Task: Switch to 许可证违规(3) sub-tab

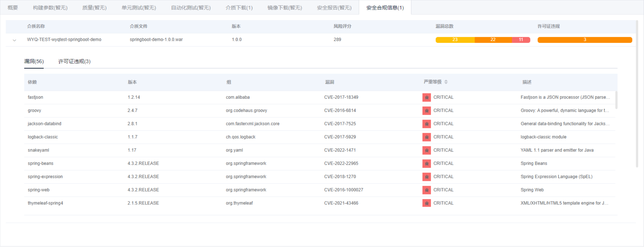Action: pos(74,61)
